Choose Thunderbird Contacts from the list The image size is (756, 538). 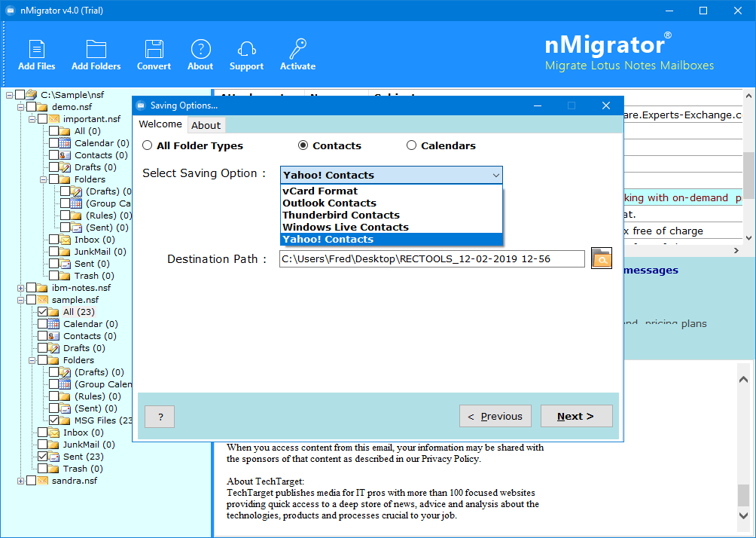pyautogui.click(x=392, y=216)
